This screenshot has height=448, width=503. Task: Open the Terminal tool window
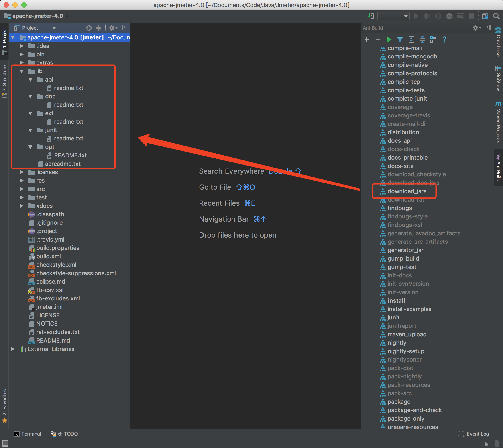click(28, 434)
